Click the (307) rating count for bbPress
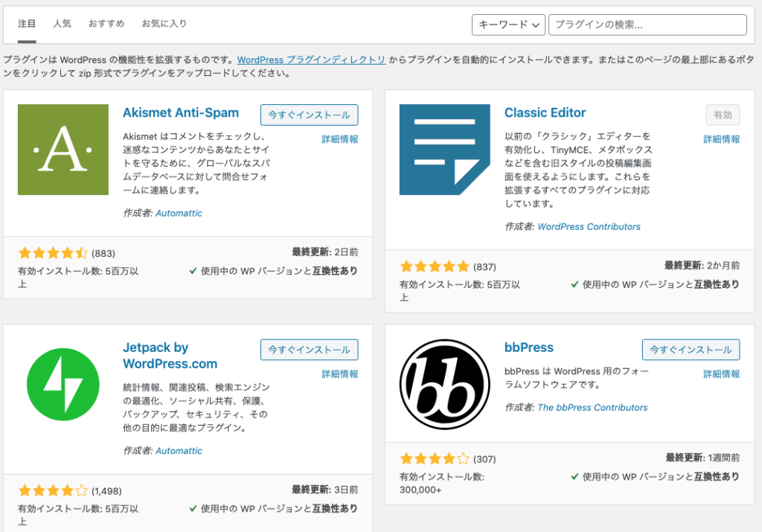Image resolution: width=762 pixels, height=532 pixels. [485, 459]
